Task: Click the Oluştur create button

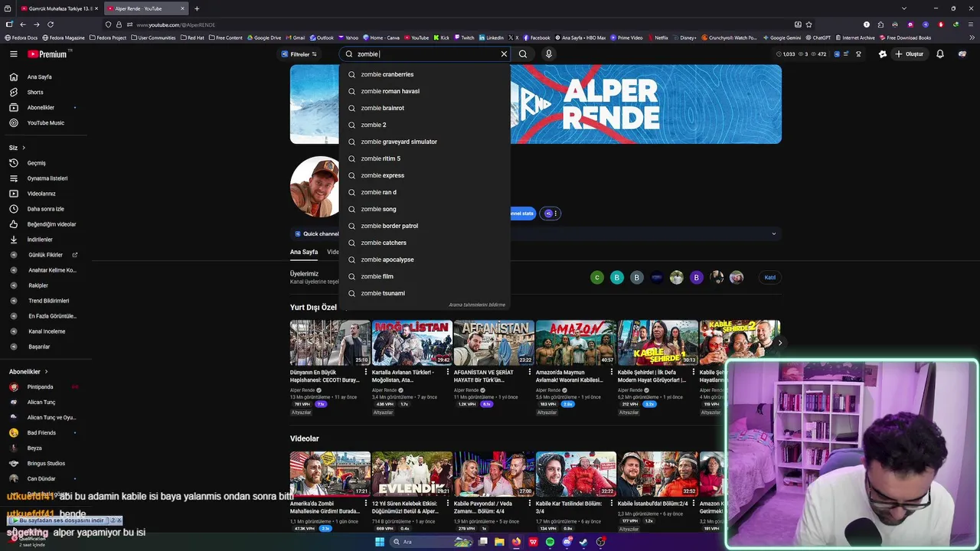Action: coord(910,54)
